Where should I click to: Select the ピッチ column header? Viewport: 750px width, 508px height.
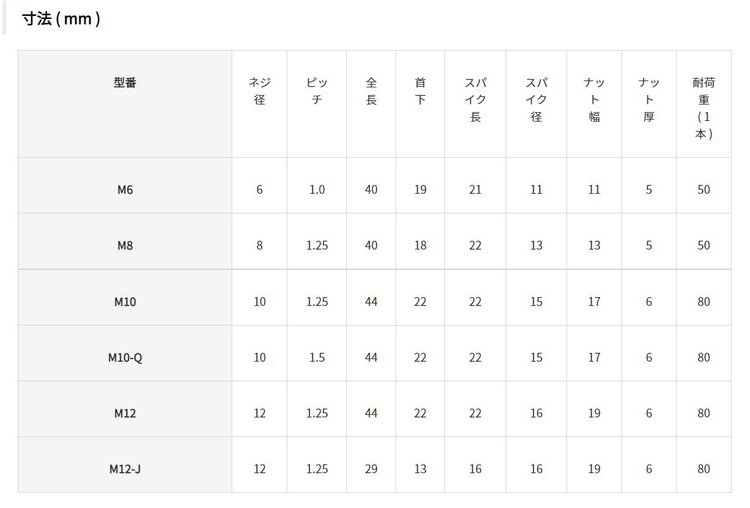[x=316, y=92]
